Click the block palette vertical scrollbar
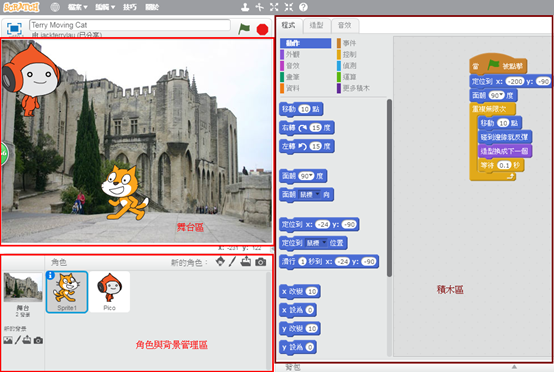Viewport: 554px width, 372px height. (389, 188)
